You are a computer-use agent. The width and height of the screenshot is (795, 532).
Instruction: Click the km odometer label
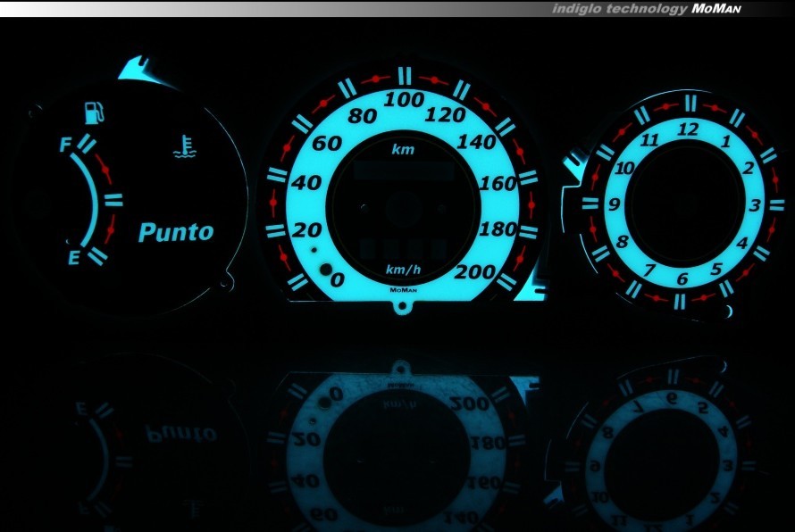403,150
